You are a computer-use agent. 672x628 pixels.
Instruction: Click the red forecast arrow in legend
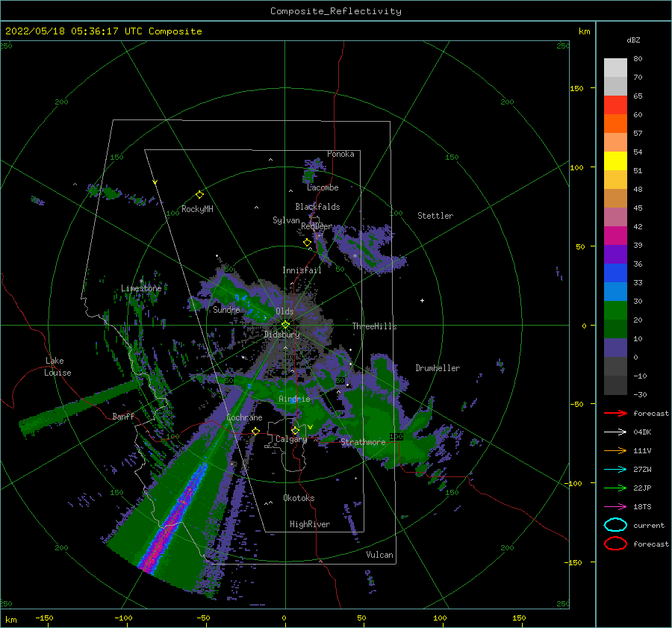point(615,413)
